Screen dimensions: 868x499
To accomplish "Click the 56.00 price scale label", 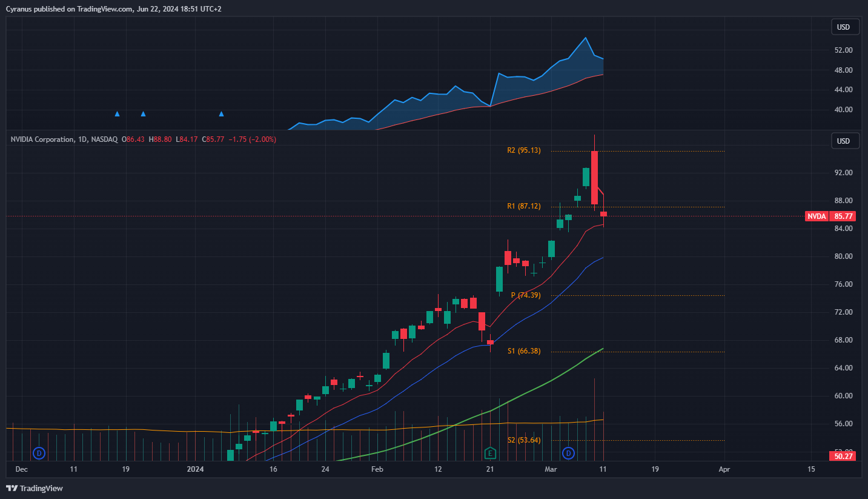I will 844,424.
